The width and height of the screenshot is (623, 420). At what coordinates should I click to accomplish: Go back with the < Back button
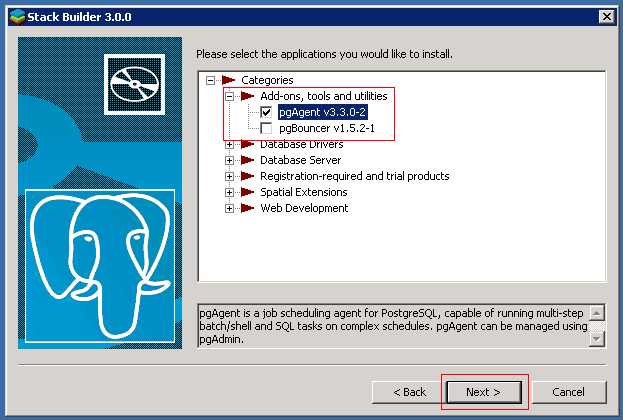click(409, 392)
